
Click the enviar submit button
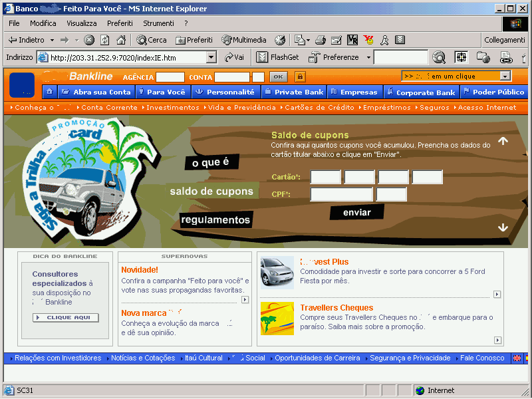point(357,212)
